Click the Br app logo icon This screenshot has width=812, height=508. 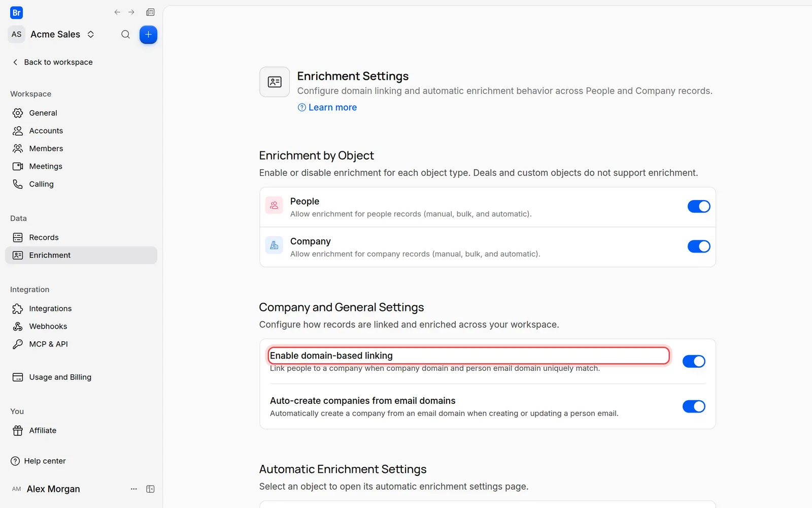tap(16, 13)
